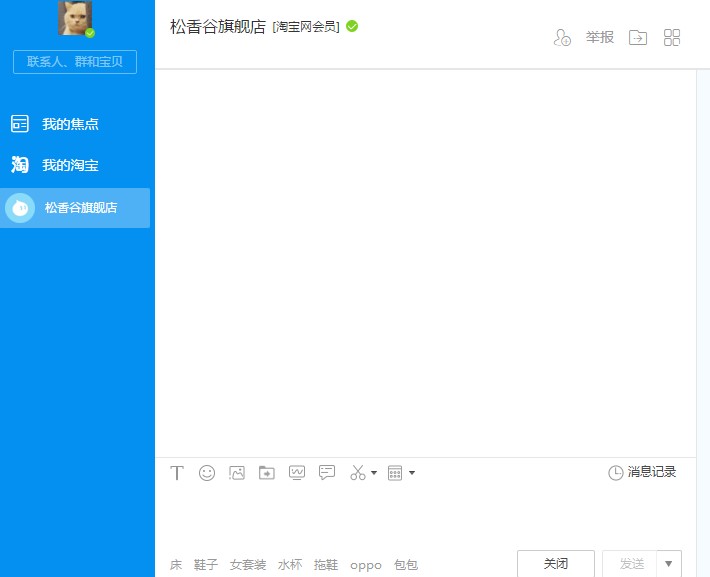Click the 淘 Taobao logo icon
This screenshot has width=710, height=577.
click(x=20, y=165)
